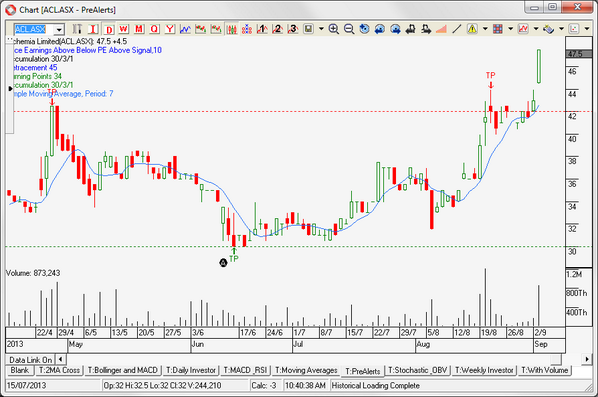Switch to the T:MACD_RSI tab

[x=245, y=370]
